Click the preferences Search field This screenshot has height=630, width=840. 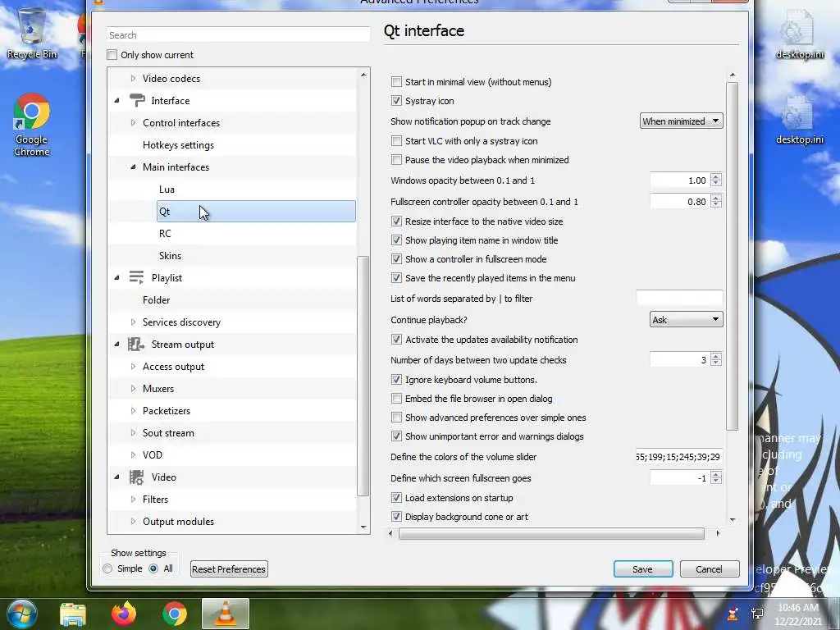pos(238,34)
